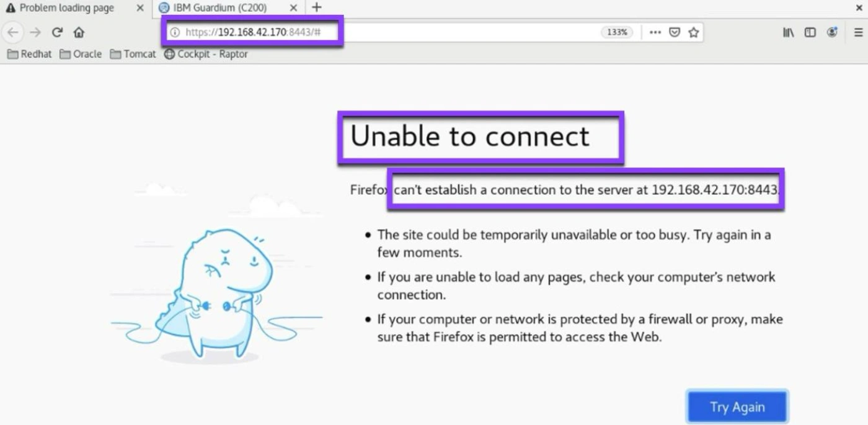Open the Cockpit - Raptor bookmark

(x=206, y=54)
